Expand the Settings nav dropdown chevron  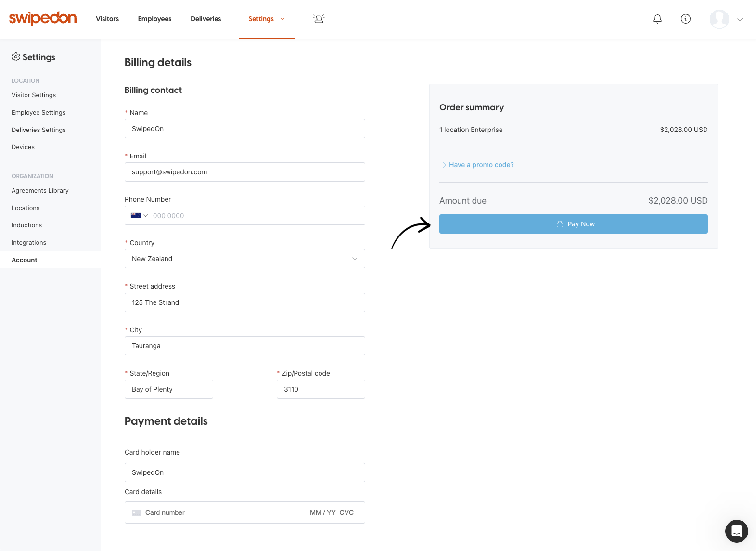282,19
